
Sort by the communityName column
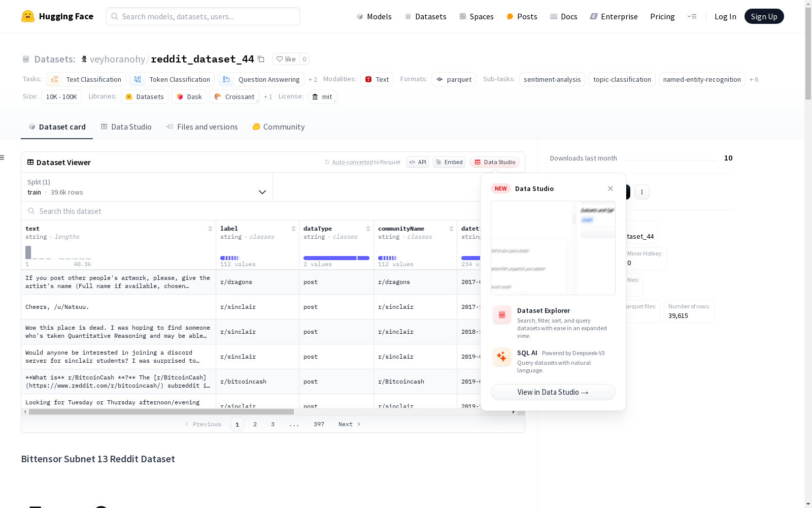click(x=451, y=229)
